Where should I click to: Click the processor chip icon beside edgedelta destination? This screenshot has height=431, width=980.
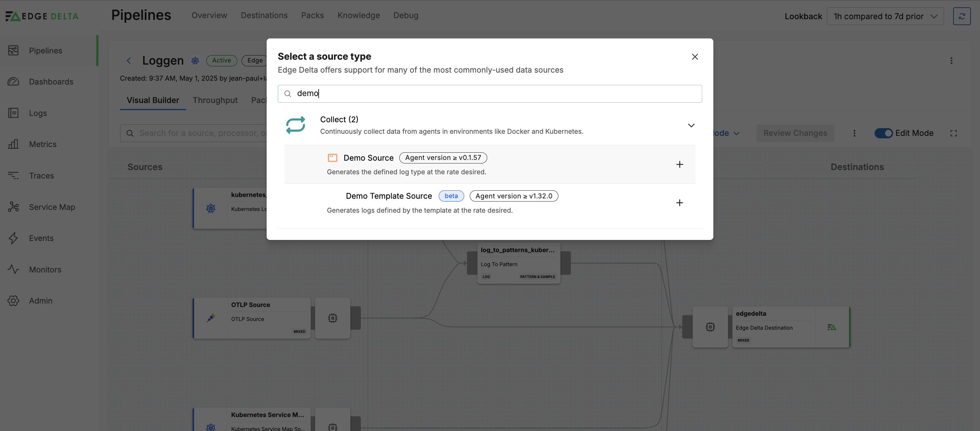coord(710,327)
